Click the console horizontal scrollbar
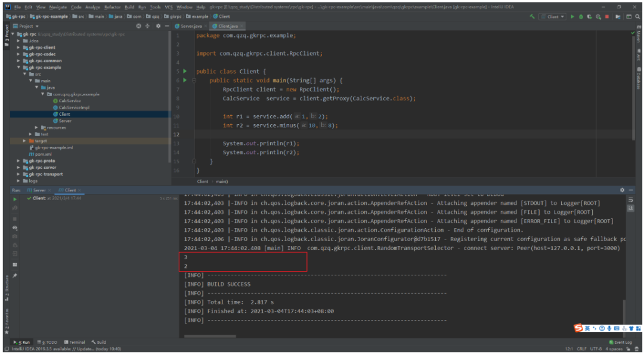644x354 pixels. [209, 336]
